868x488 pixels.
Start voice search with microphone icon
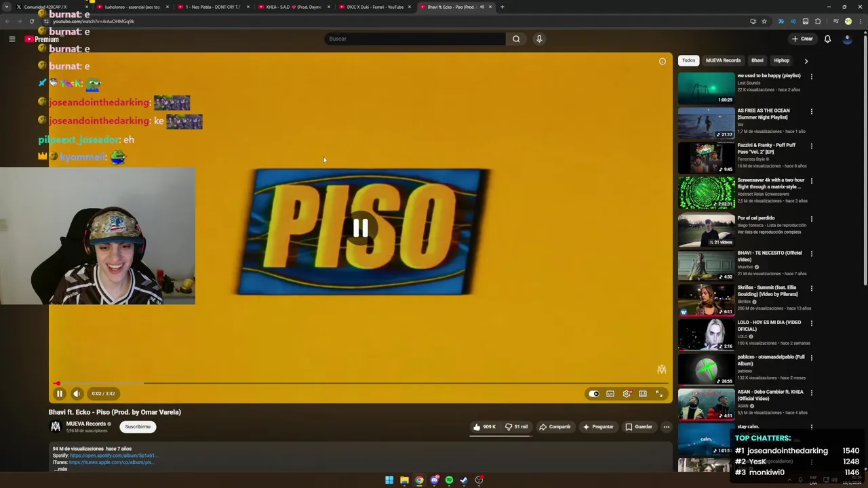pos(539,39)
